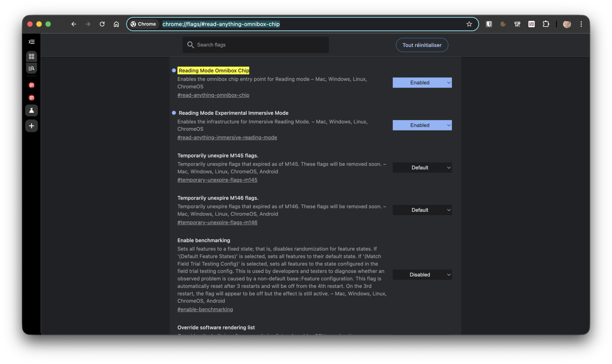Click the profile avatar
The width and height of the screenshot is (612, 364).
pos(567,24)
